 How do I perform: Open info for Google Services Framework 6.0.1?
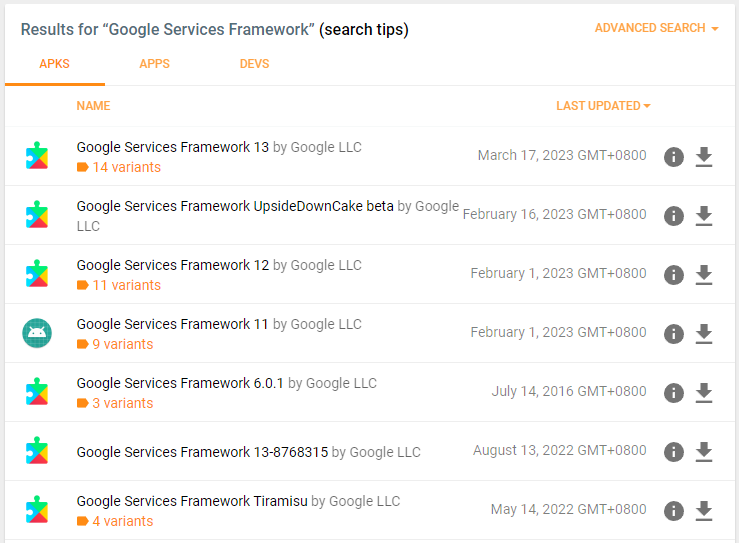(x=674, y=392)
